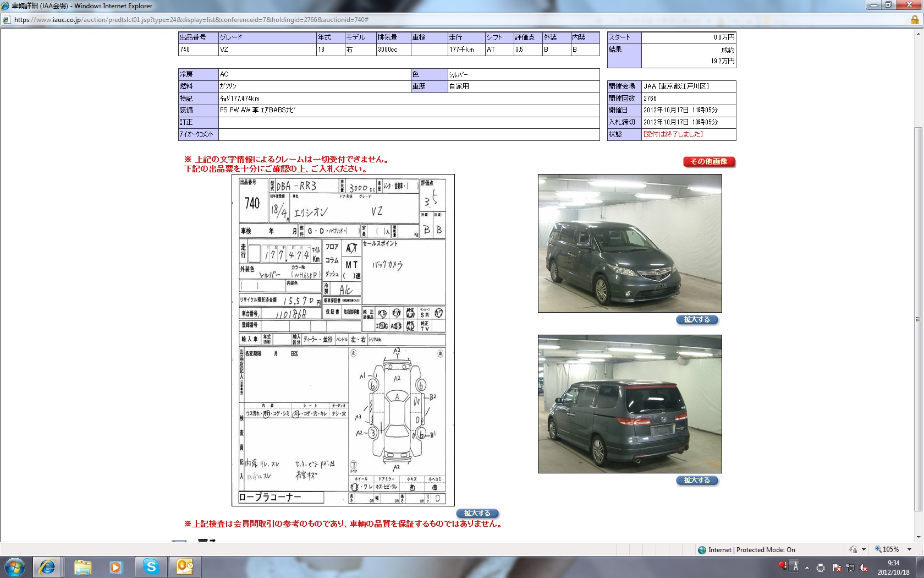Open Skype from the taskbar
The width and height of the screenshot is (924, 578).
(x=151, y=566)
